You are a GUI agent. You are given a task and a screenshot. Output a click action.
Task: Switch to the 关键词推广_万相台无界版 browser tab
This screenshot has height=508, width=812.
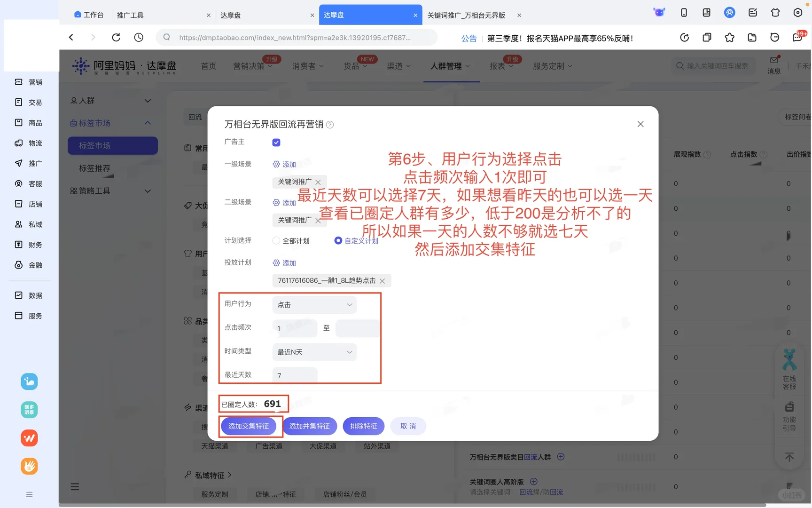pos(466,15)
